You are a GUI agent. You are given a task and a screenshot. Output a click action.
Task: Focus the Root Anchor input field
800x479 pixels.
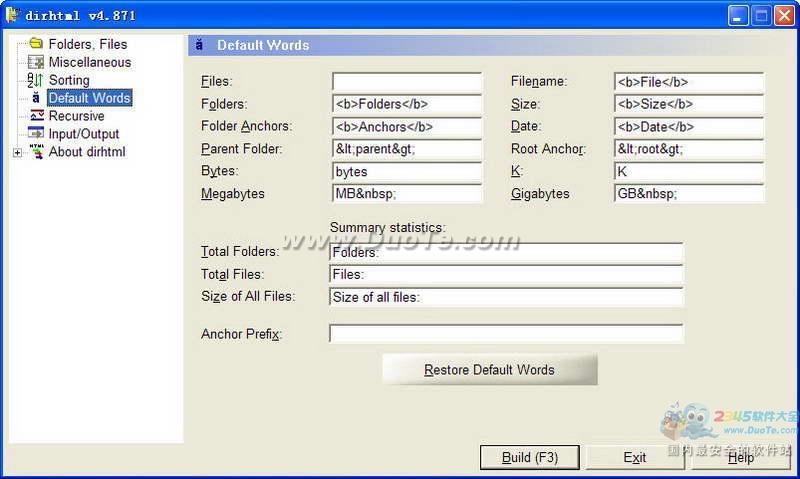pos(689,149)
